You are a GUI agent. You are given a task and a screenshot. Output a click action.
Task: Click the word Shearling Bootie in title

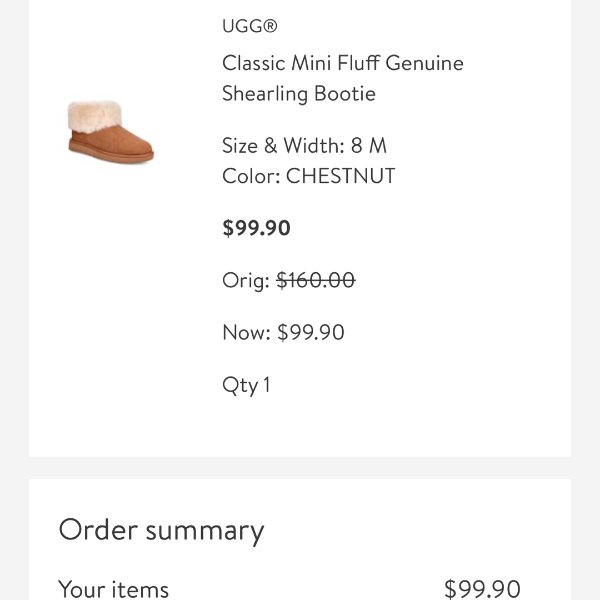pos(299,94)
